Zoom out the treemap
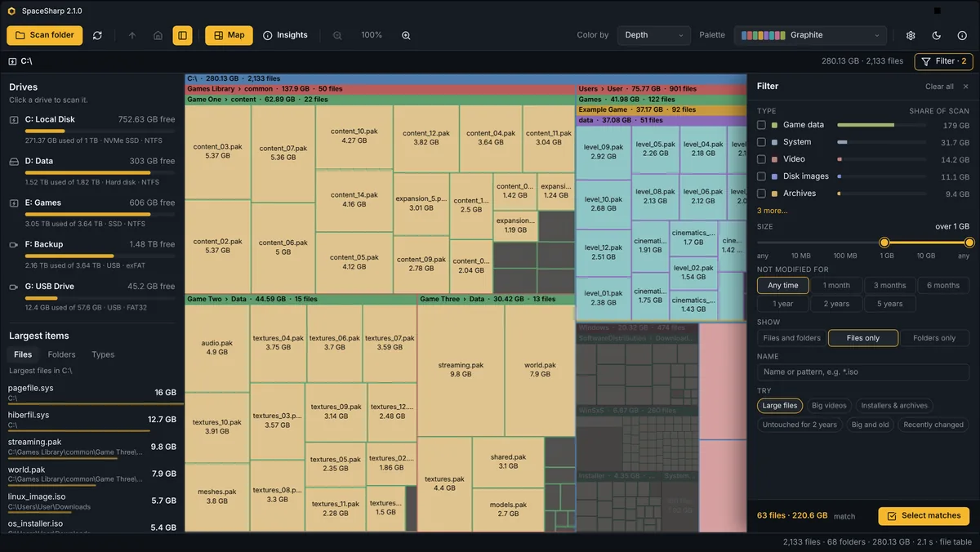The height and width of the screenshot is (552, 980). 337,35
